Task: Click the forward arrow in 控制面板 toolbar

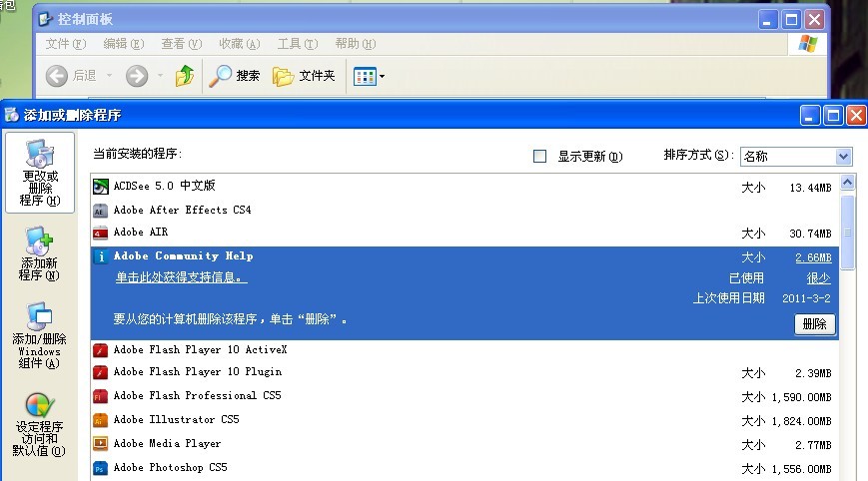Action: point(137,76)
